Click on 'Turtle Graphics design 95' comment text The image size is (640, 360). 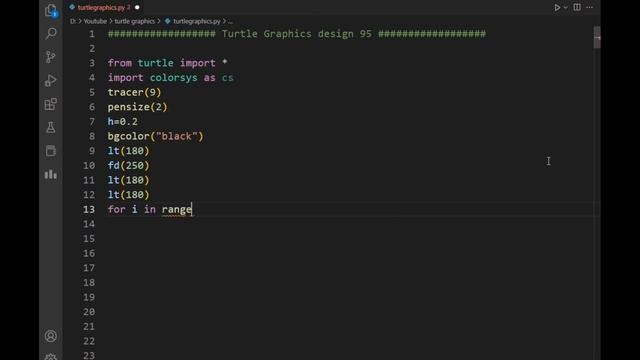point(297,34)
